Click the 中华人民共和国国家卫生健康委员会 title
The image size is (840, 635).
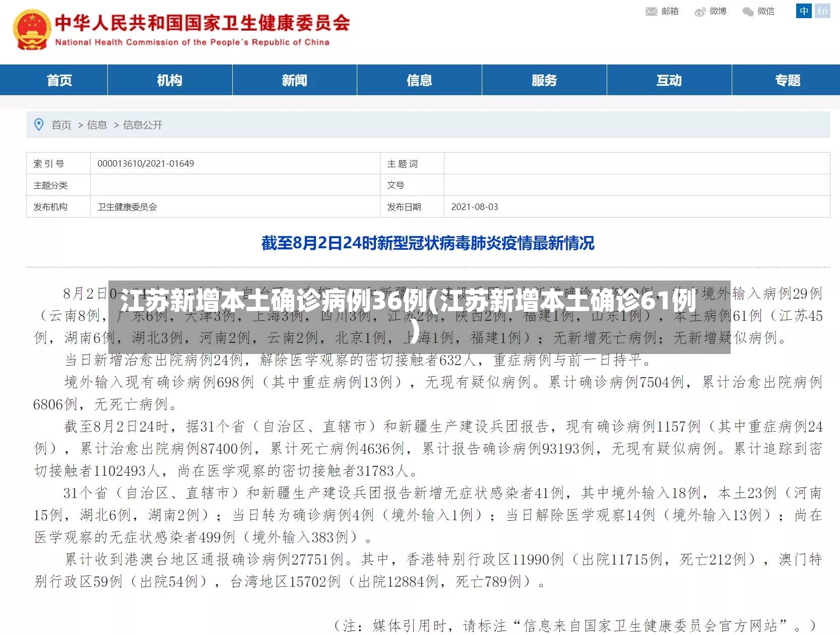click(203, 23)
